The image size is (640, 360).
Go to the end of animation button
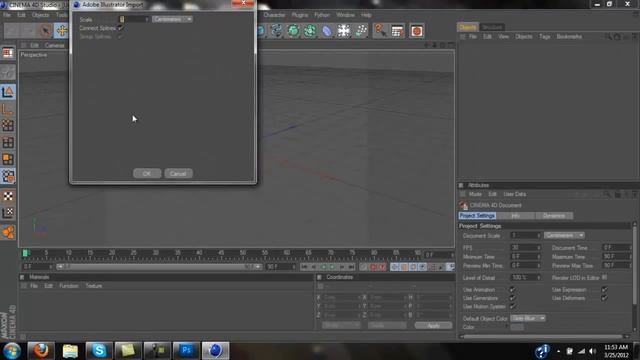[351, 267]
